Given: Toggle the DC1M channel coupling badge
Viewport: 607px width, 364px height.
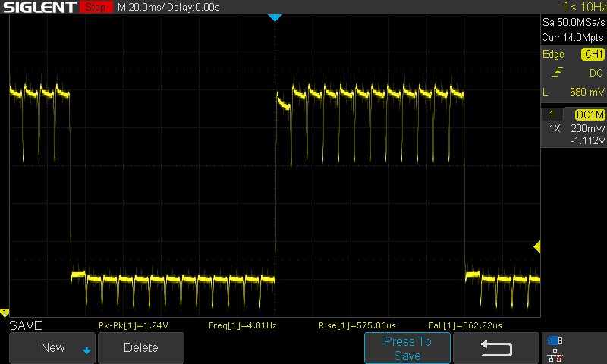Looking at the screenshot, I should click(590, 115).
